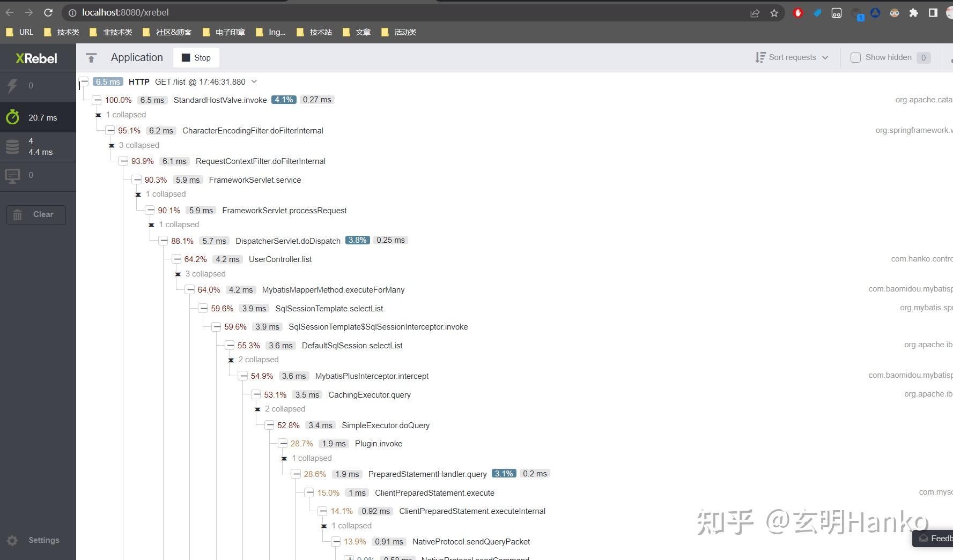The image size is (953, 560).
Task: Collapse the CharacterEncodingFilter.doFilterInternal node
Action: (110, 131)
